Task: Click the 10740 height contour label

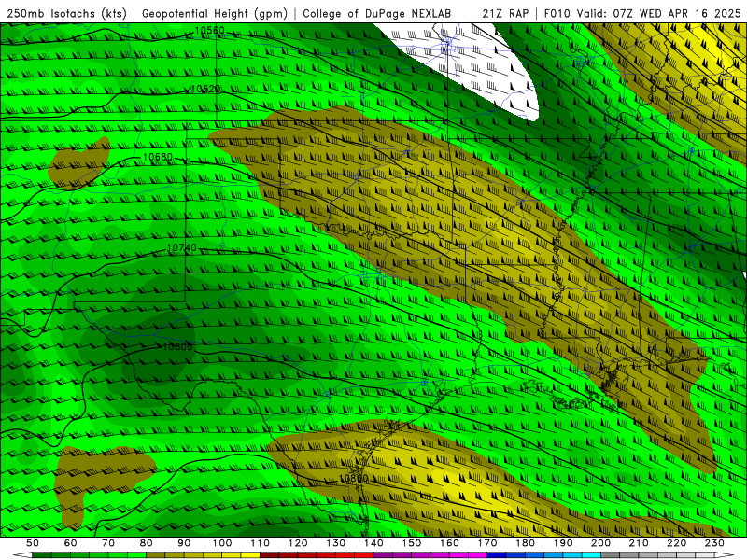Action: pos(181,248)
